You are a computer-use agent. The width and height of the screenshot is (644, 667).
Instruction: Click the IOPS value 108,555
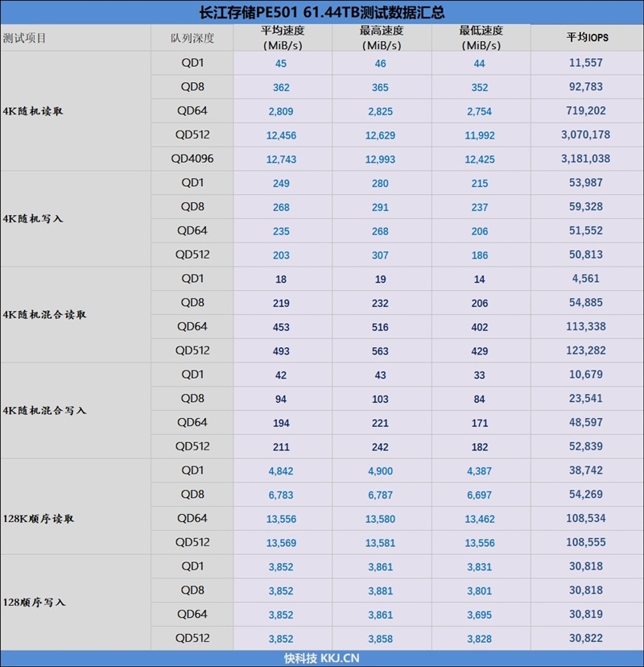[586, 542]
